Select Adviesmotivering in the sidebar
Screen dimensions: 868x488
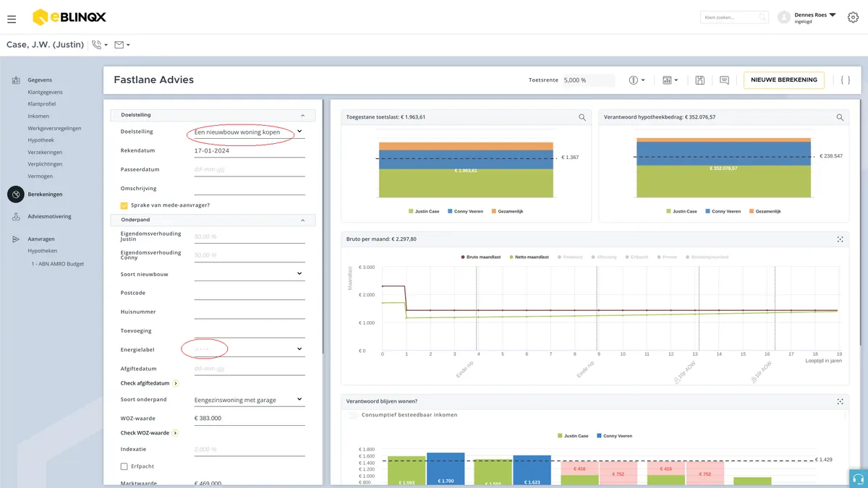coord(49,216)
